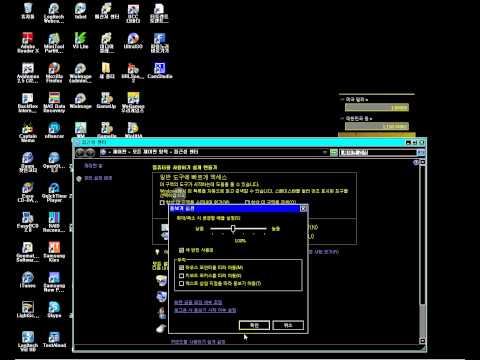Screen dimensions: 480x360
Task: Enable the follow keyboard focus checkbox
Action: [181, 276]
